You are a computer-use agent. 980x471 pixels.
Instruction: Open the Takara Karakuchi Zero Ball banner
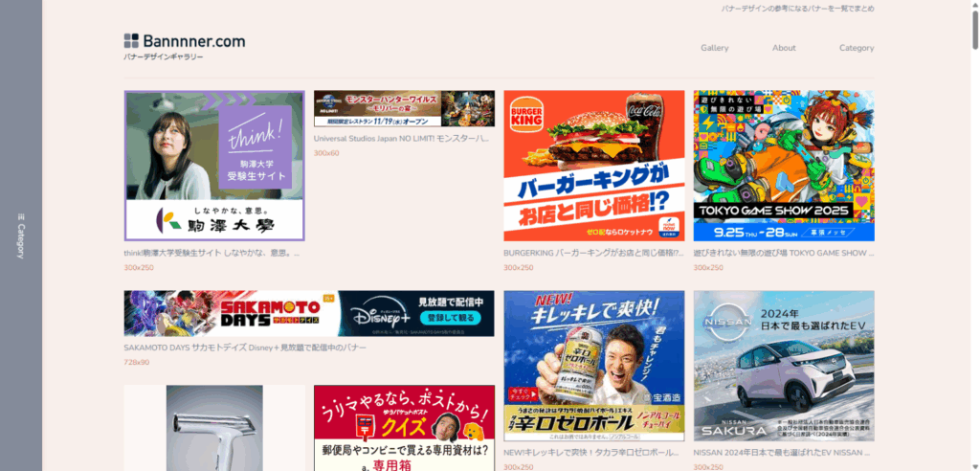coord(593,366)
